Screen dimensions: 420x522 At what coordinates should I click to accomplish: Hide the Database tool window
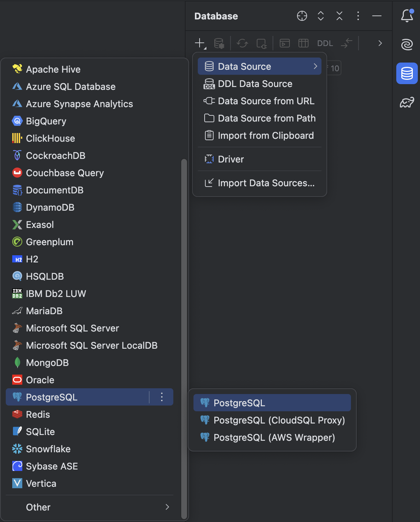pyautogui.click(x=377, y=16)
